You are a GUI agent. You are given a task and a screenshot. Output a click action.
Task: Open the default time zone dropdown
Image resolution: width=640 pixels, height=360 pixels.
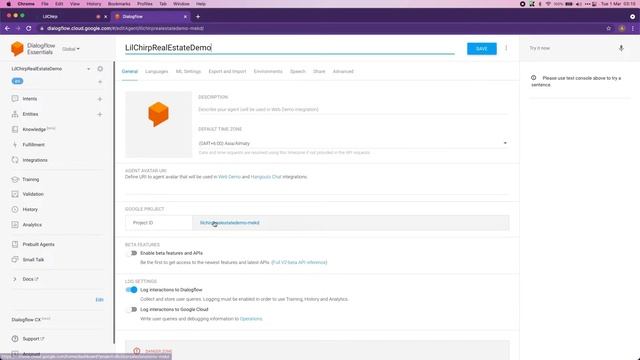pos(353,143)
